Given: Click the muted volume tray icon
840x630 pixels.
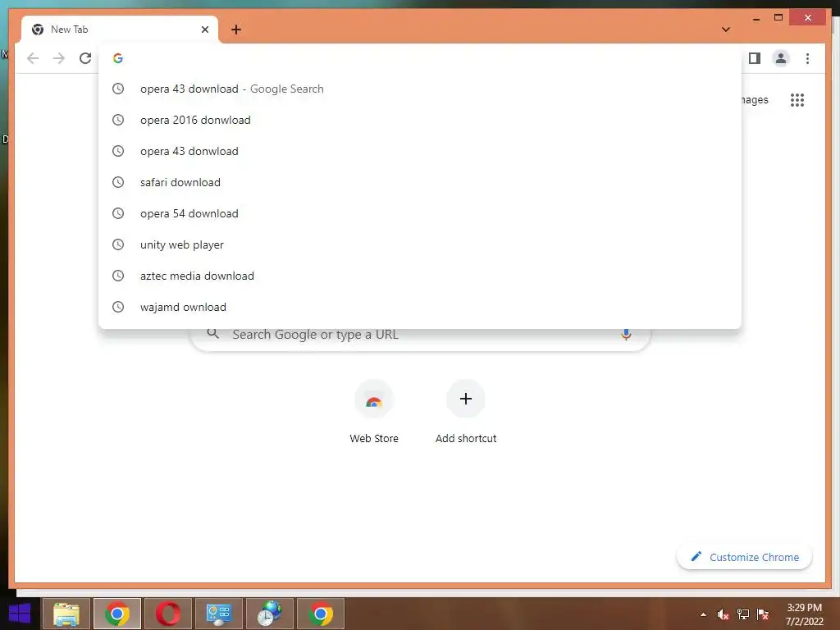Looking at the screenshot, I should 724,614.
